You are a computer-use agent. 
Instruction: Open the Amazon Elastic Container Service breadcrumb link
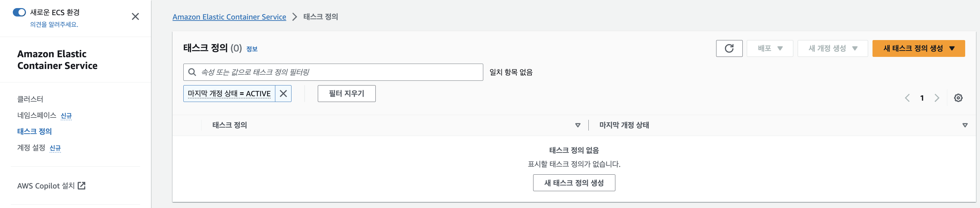click(x=229, y=17)
